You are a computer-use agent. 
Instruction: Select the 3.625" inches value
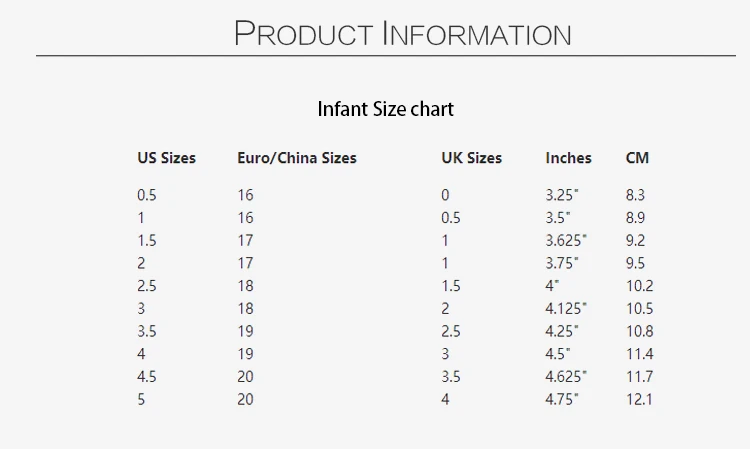pyautogui.click(x=566, y=241)
